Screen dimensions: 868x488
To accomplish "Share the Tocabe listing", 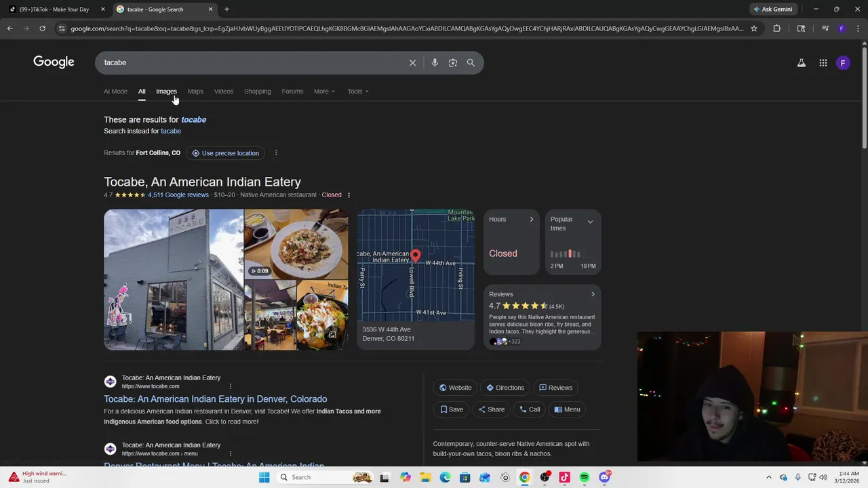I will coord(492,409).
